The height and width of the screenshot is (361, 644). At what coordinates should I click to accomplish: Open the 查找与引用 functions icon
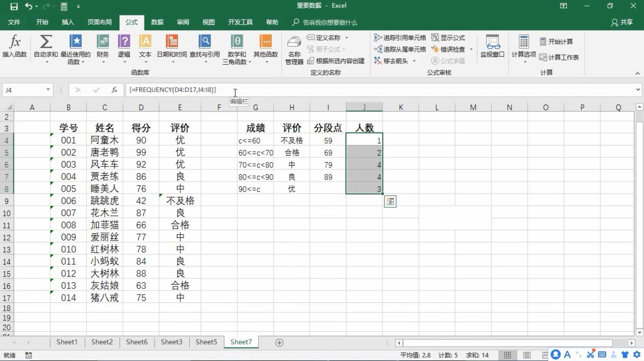(x=205, y=41)
